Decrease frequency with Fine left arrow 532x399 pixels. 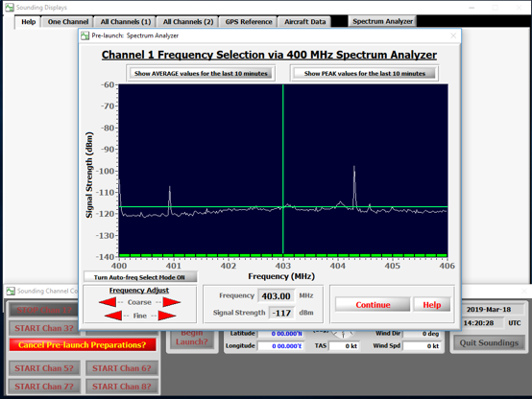(x=113, y=316)
